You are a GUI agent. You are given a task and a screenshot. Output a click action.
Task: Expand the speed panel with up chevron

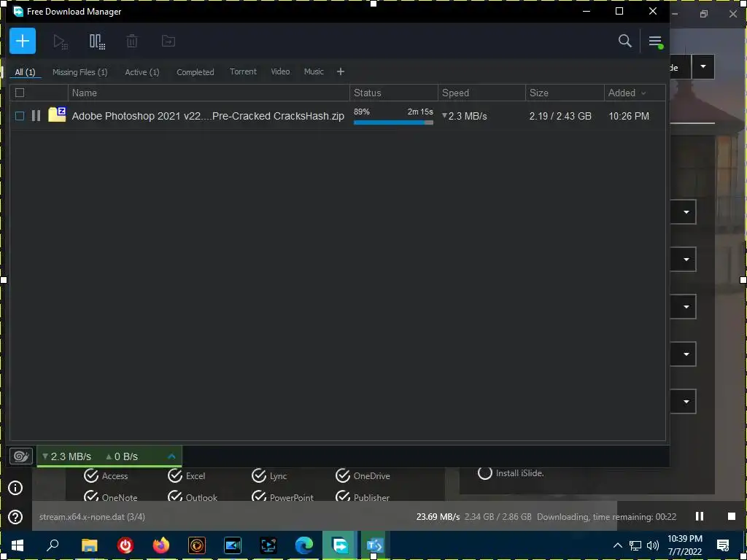pyautogui.click(x=172, y=456)
